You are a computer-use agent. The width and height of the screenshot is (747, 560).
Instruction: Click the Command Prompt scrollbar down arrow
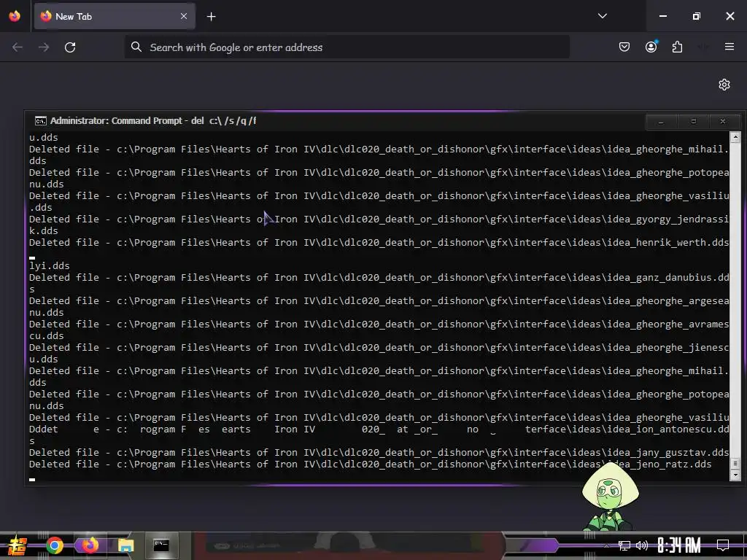point(735,475)
